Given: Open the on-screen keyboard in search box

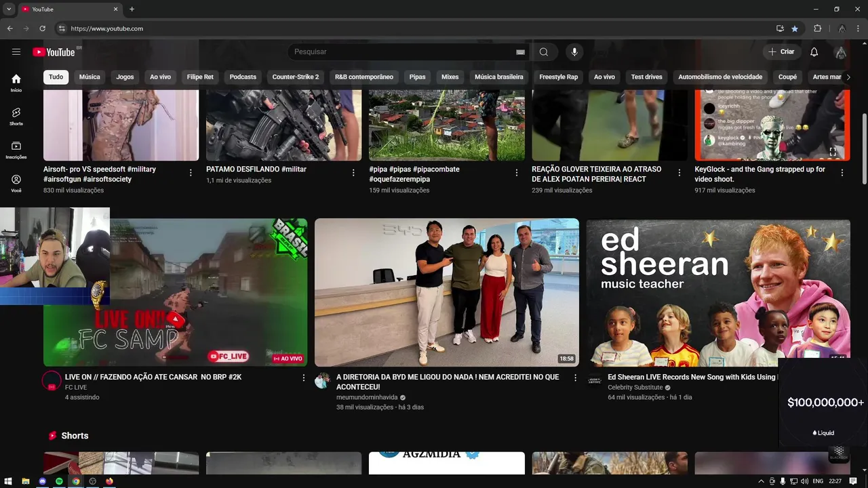Looking at the screenshot, I should (520, 52).
